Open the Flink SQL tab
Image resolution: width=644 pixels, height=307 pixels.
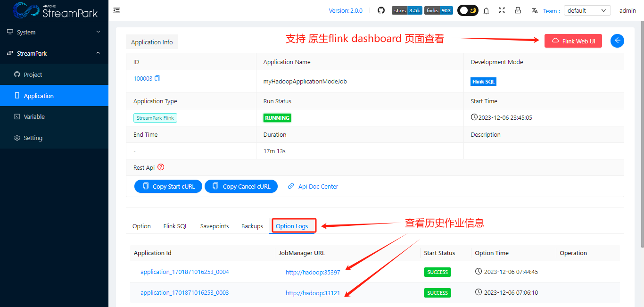175,226
